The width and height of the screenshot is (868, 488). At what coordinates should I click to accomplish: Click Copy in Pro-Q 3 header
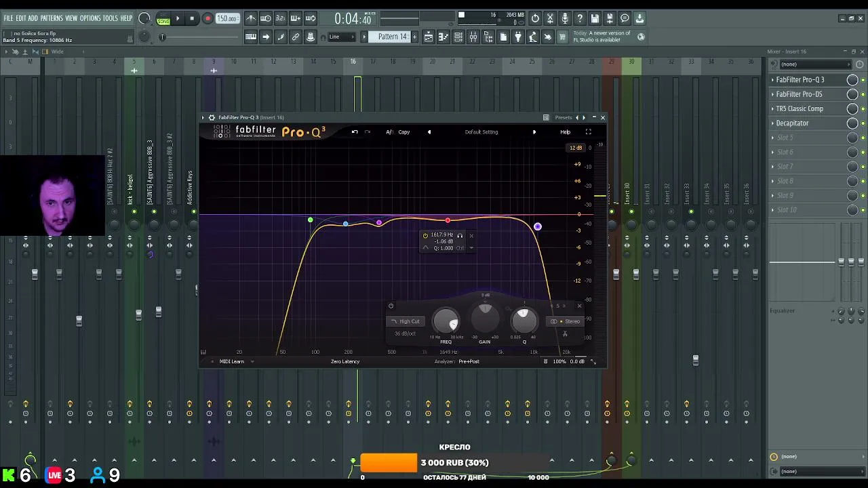(x=404, y=132)
